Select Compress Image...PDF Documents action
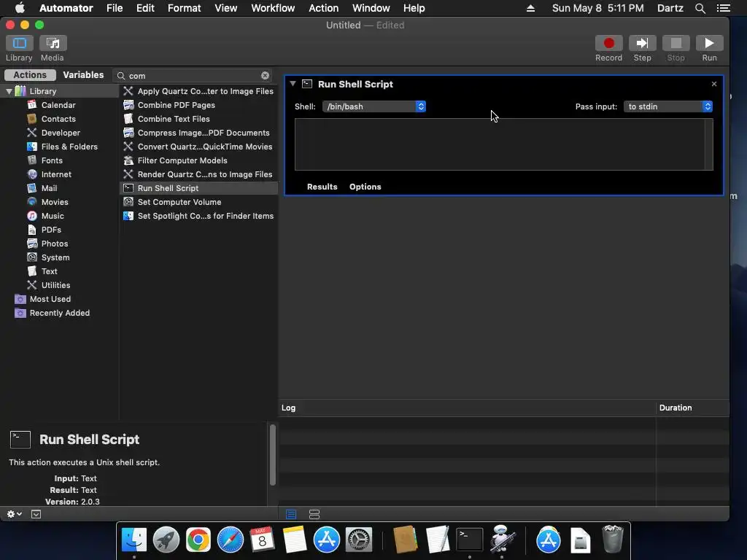This screenshot has height=560, width=747. [198, 133]
